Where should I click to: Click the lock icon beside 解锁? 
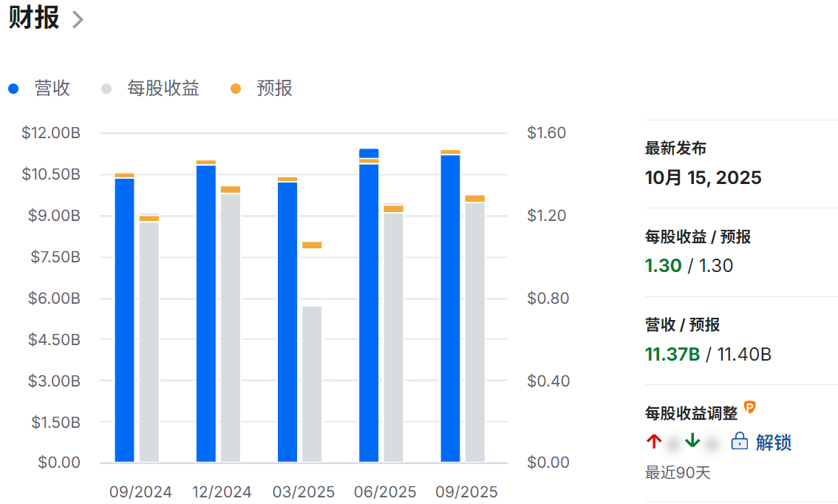[x=739, y=442]
